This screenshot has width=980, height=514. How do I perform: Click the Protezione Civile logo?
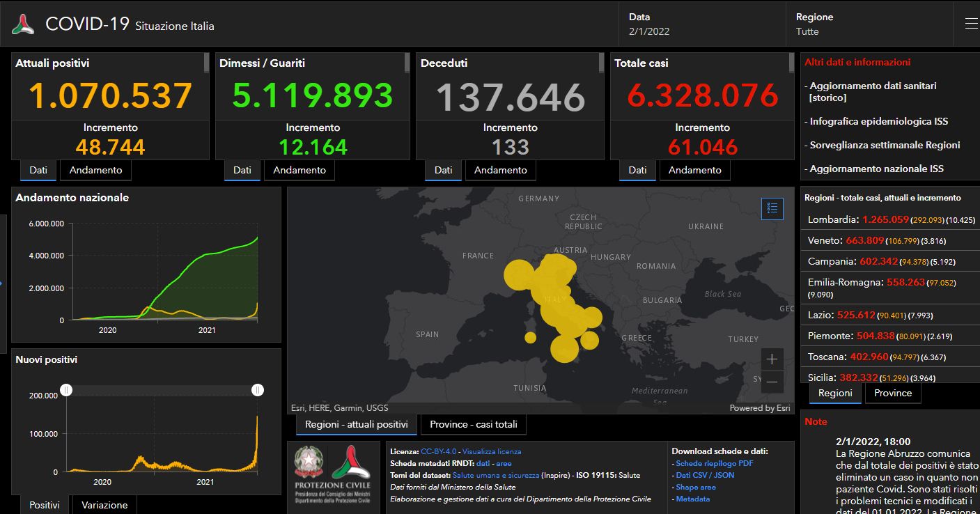coord(351,464)
